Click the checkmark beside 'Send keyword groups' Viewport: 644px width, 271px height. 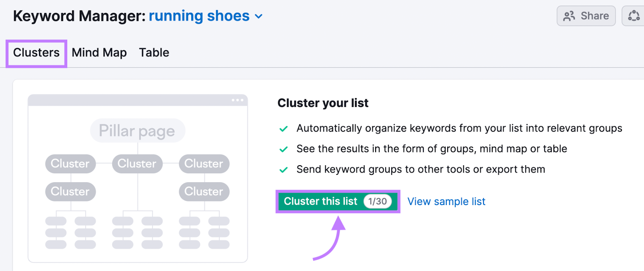click(x=283, y=170)
